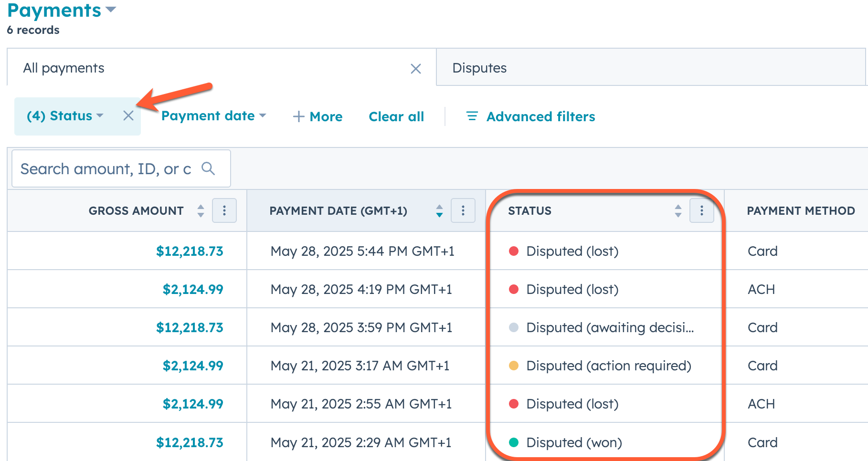
Task: Click the Advanced filters funnel icon
Action: [472, 116]
